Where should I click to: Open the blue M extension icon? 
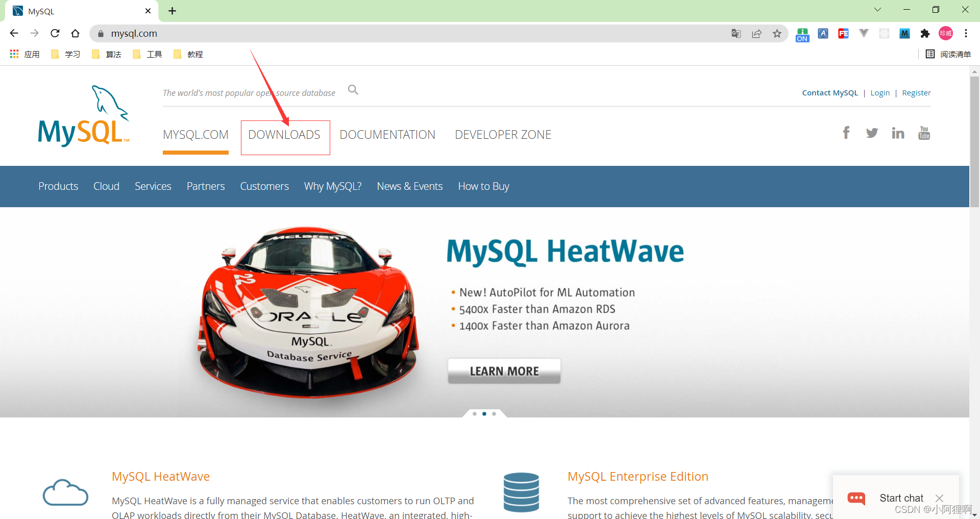click(904, 34)
